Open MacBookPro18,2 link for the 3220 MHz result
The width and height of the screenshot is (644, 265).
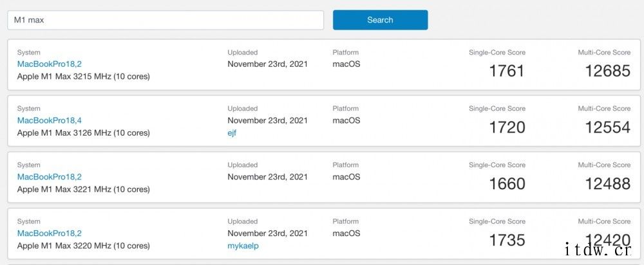click(50, 233)
